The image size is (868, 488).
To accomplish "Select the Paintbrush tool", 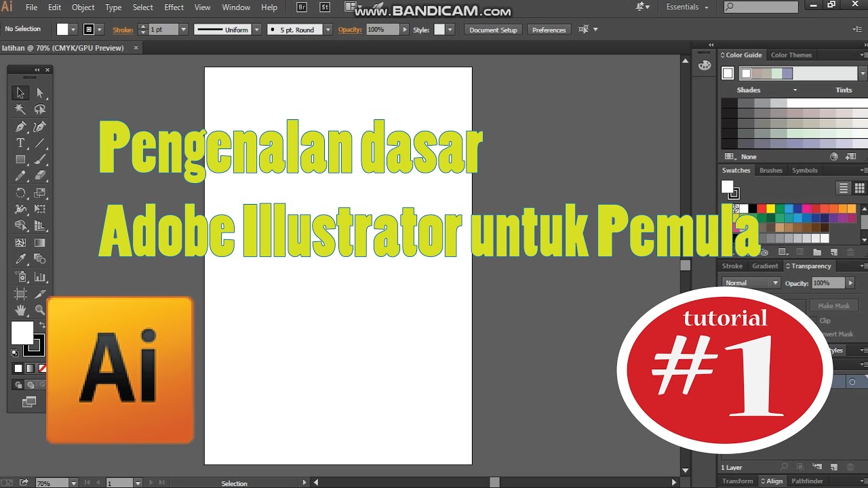I will click(x=40, y=160).
